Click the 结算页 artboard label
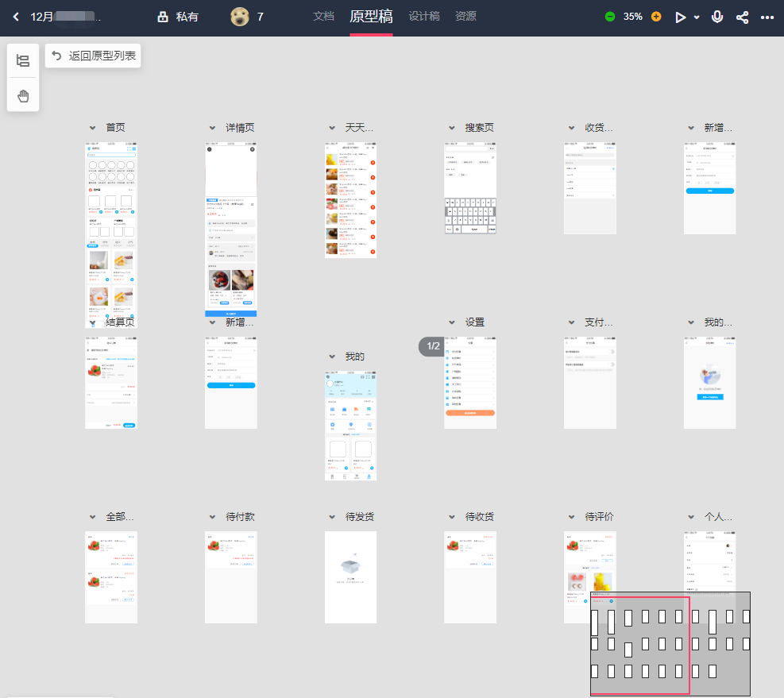 (x=120, y=322)
